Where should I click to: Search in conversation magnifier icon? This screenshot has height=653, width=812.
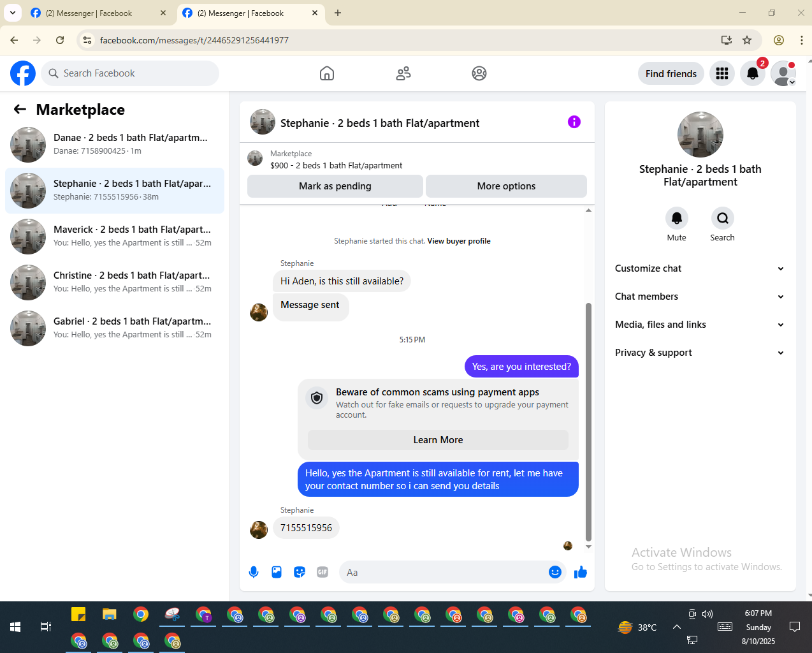pos(723,218)
